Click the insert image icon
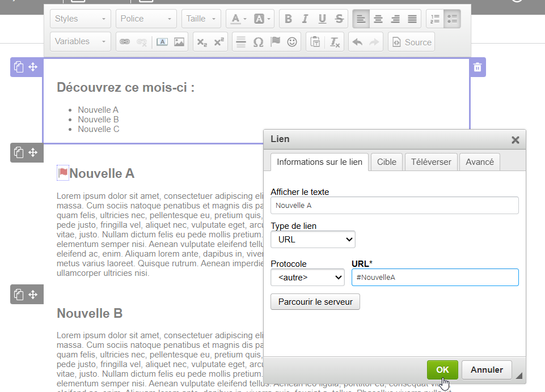The height and width of the screenshot is (392, 545). pos(179,42)
